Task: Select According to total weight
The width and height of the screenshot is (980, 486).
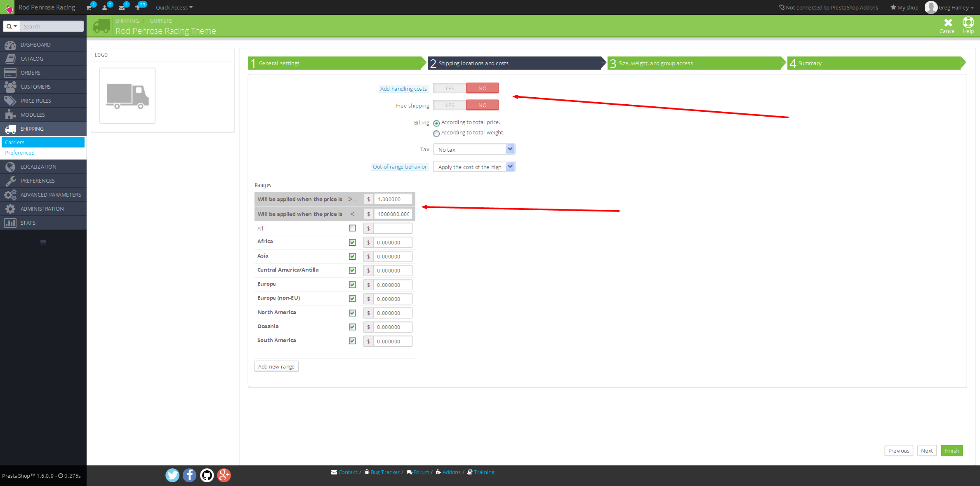Action: [x=436, y=134]
